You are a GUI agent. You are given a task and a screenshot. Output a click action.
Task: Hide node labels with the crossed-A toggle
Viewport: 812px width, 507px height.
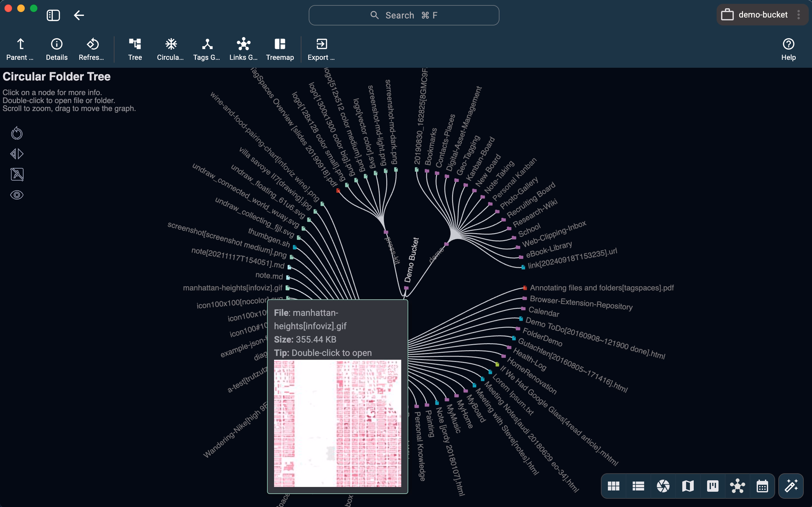click(x=17, y=174)
